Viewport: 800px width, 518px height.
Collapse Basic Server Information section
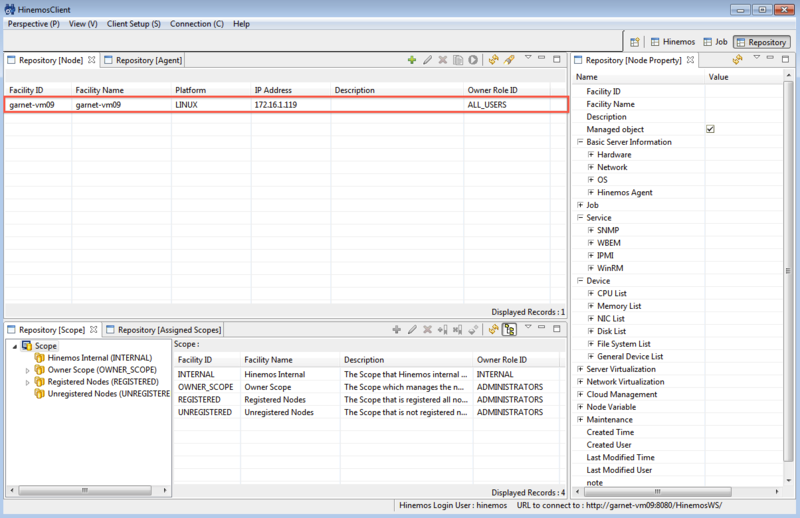(580, 142)
